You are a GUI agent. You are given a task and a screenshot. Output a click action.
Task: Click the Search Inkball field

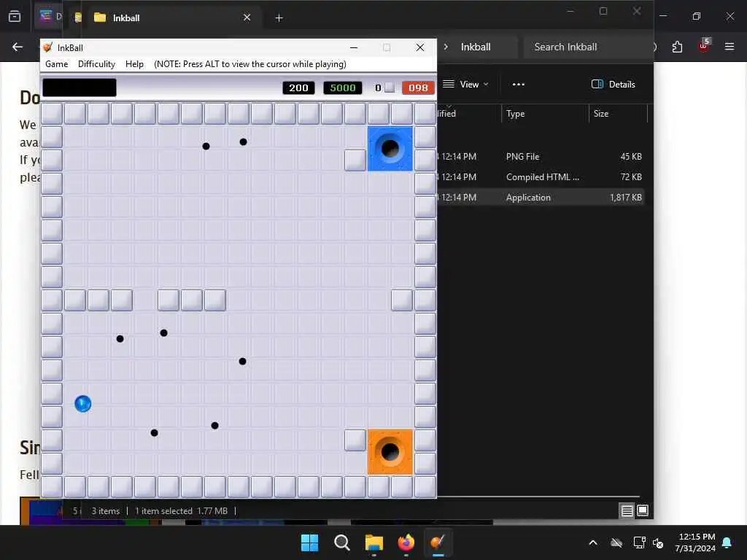(x=587, y=47)
